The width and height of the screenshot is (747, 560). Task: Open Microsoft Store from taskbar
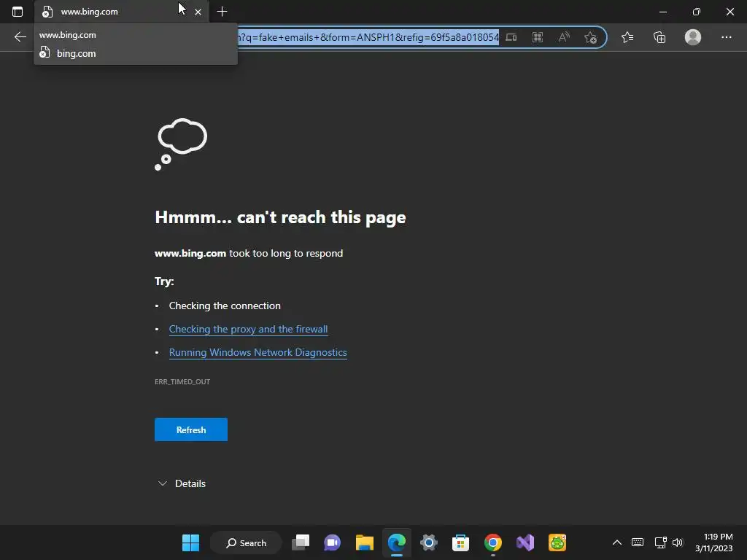click(461, 542)
